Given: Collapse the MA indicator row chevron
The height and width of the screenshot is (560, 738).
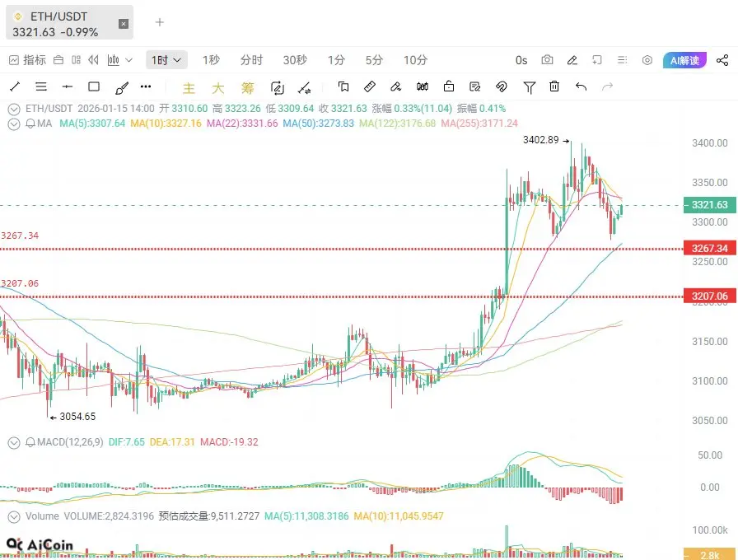Looking at the screenshot, I should 14,124.
